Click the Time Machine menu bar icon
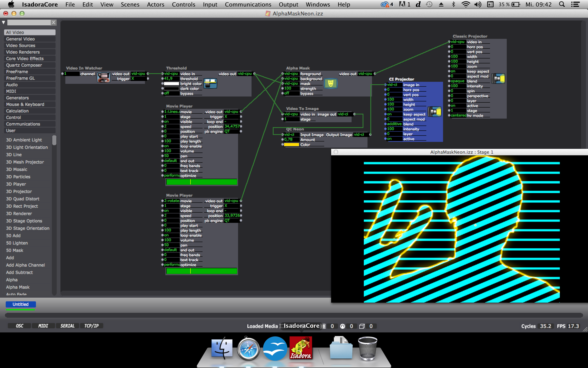 point(429,4)
